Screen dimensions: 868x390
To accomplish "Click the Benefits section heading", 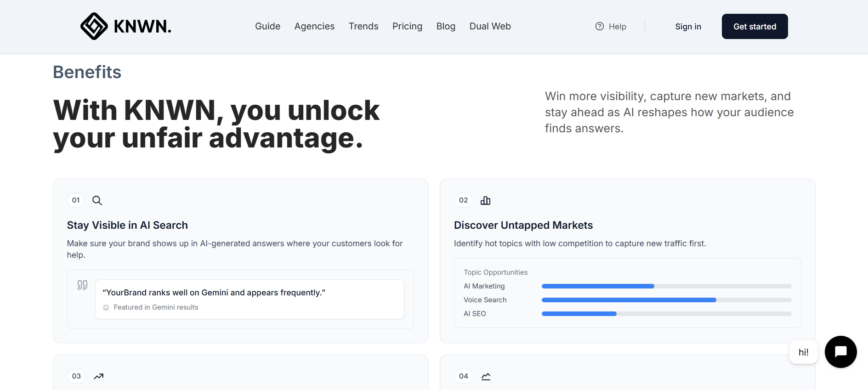I will [x=87, y=72].
